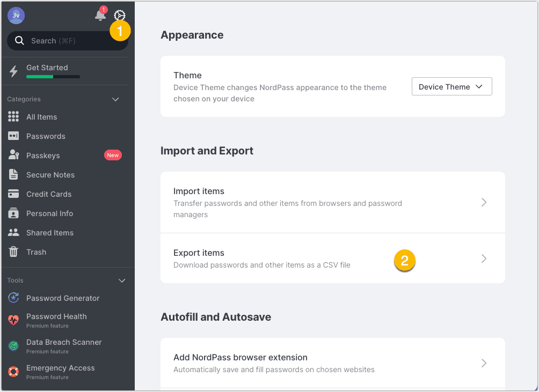The image size is (539, 392).
Task: Click the Get Started progress bar
Action: click(x=53, y=77)
